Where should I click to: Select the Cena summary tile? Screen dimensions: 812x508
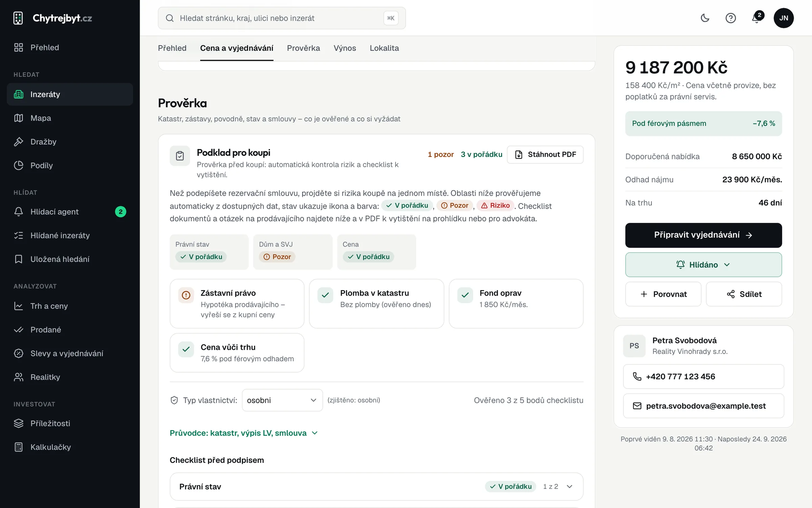(x=377, y=252)
